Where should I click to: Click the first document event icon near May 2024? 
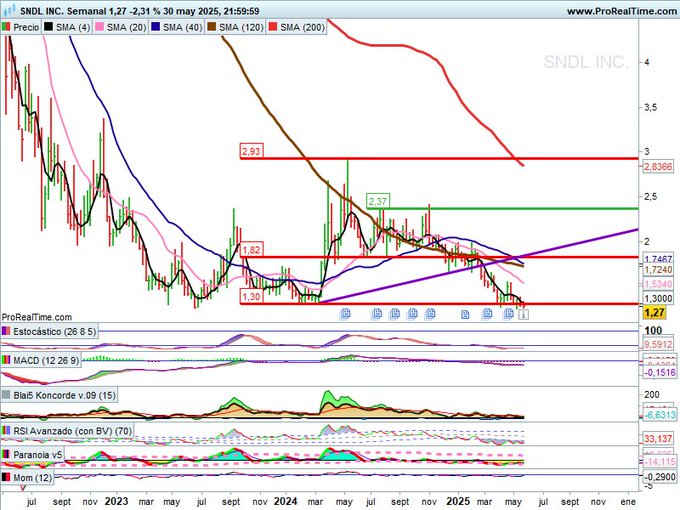346,313
